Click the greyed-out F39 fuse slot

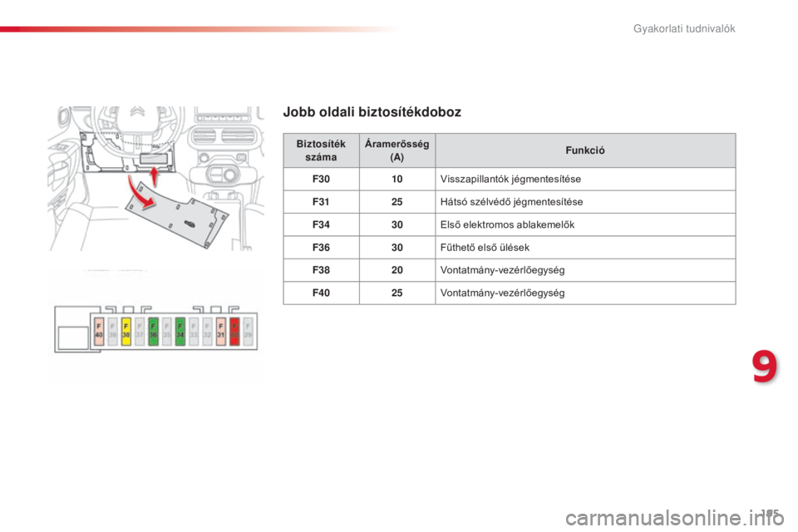coord(112,332)
